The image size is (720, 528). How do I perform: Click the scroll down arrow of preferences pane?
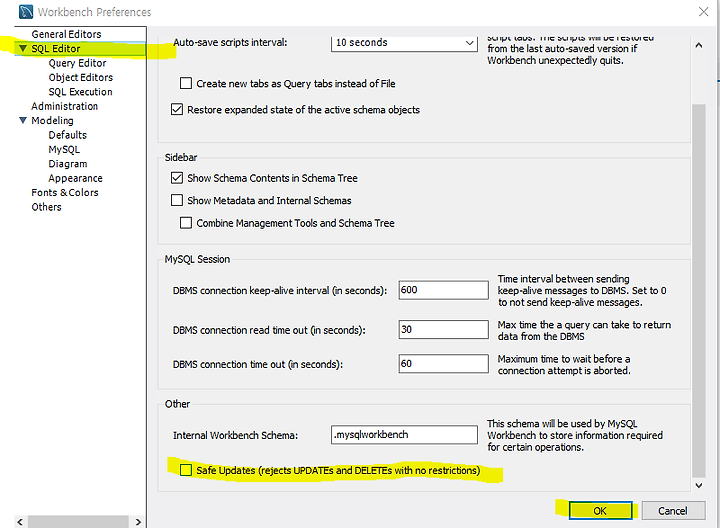(699, 485)
